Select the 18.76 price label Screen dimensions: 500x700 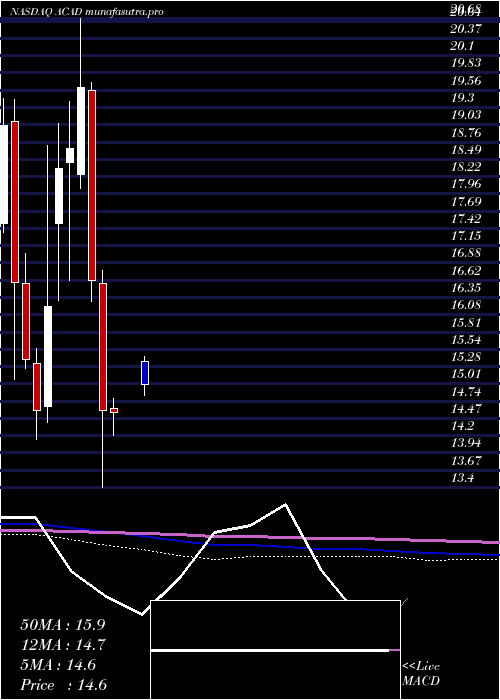coord(467,132)
